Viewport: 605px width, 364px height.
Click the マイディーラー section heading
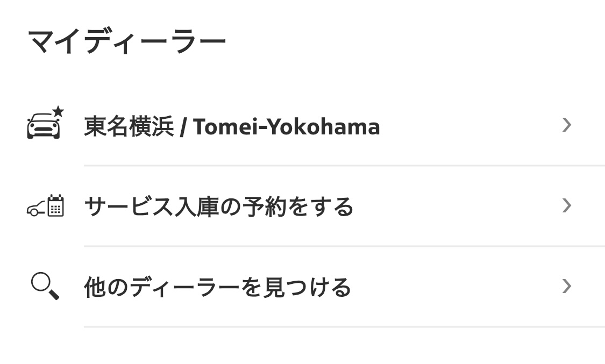click(126, 42)
